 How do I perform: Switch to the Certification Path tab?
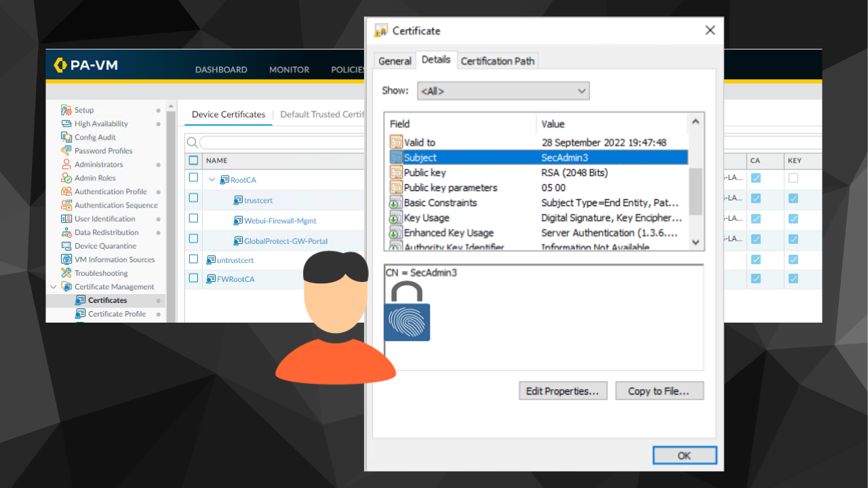tap(497, 61)
